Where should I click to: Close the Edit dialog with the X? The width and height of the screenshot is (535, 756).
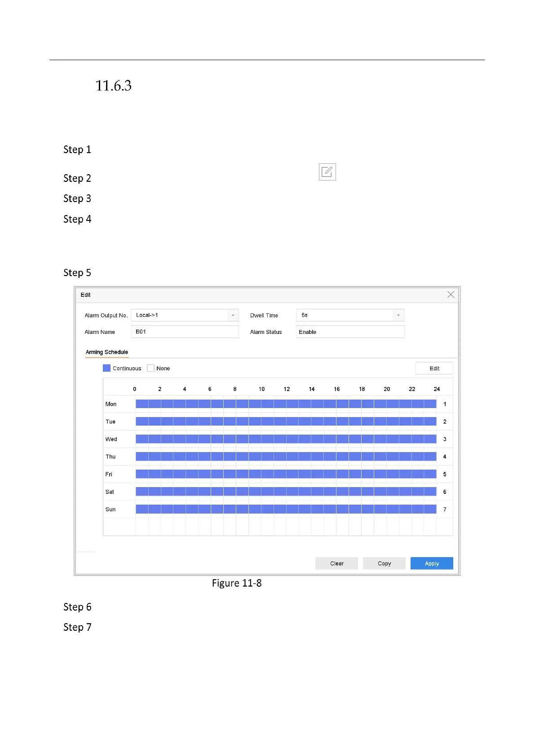click(x=451, y=294)
